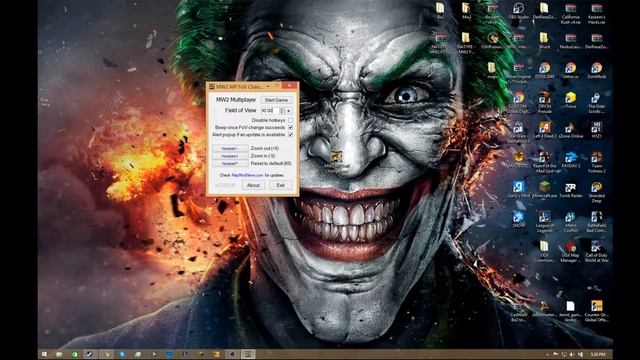The image size is (640, 360).
Task: Select the Metro Conflict shortcut
Action: (571, 222)
